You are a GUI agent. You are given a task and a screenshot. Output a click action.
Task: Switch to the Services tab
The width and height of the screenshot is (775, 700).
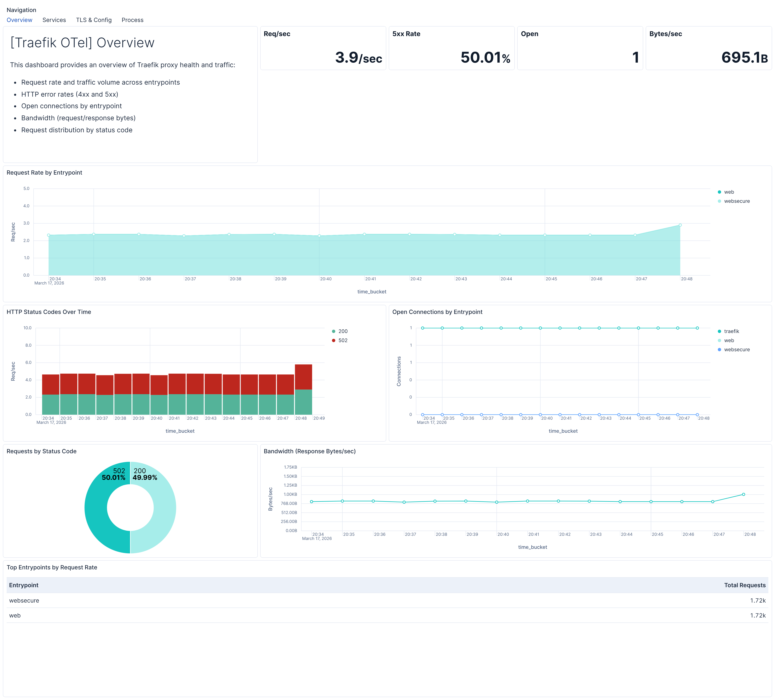point(54,20)
